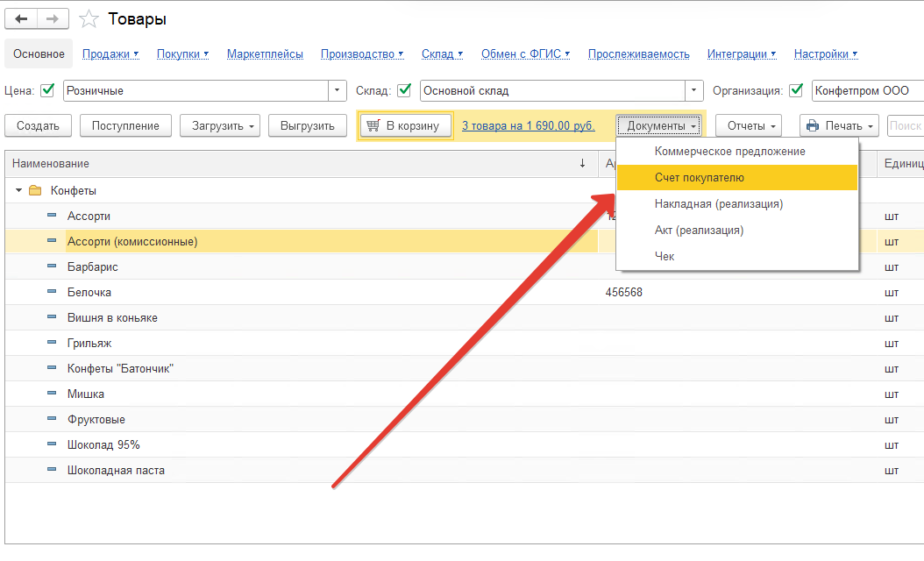The width and height of the screenshot is (924, 561).
Task: Open the Розничные price type dropdown
Action: point(337,91)
